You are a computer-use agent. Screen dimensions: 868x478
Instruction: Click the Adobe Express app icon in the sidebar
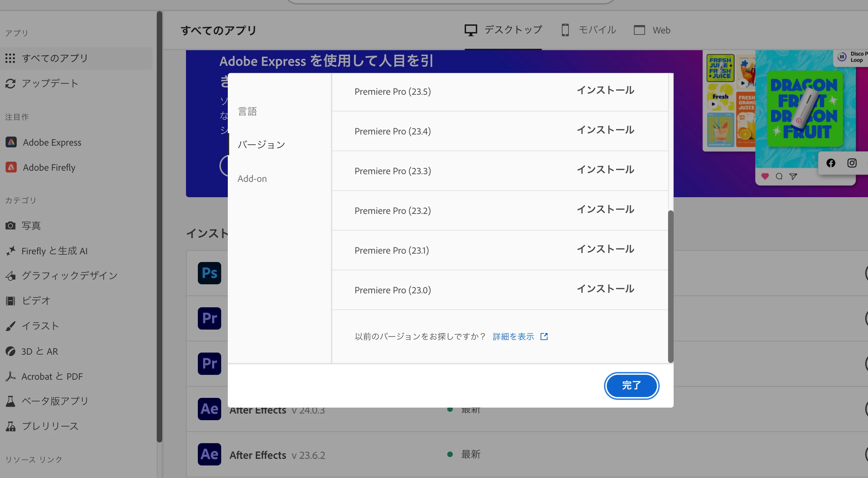pos(11,142)
